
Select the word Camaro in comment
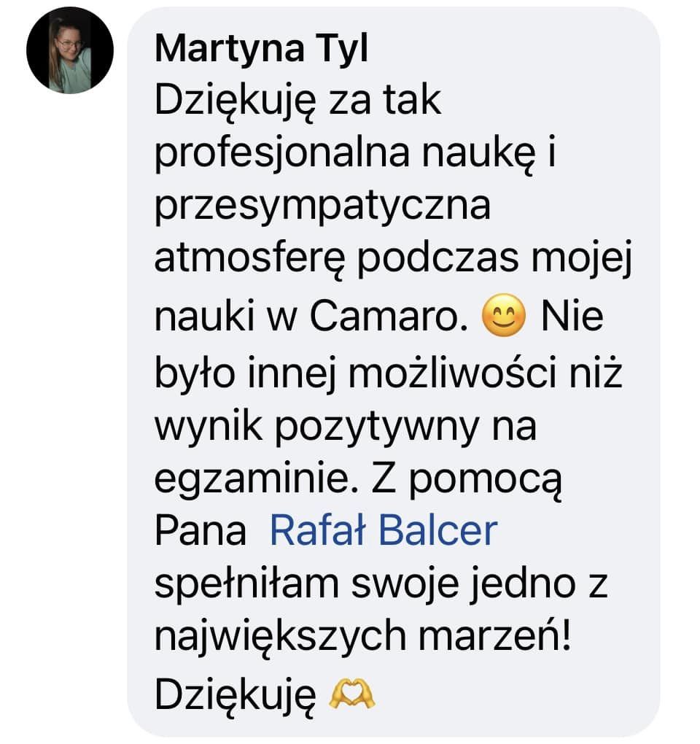389,316
